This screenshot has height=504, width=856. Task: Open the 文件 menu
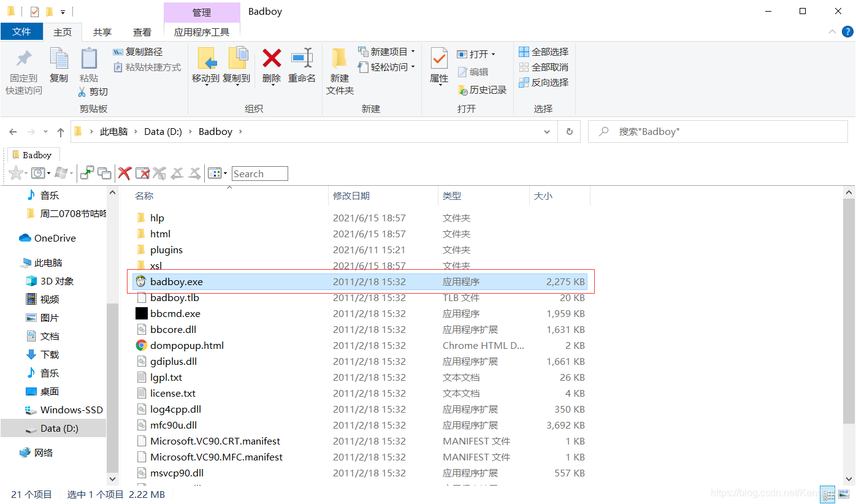pyautogui.click(x=21, y=32)
